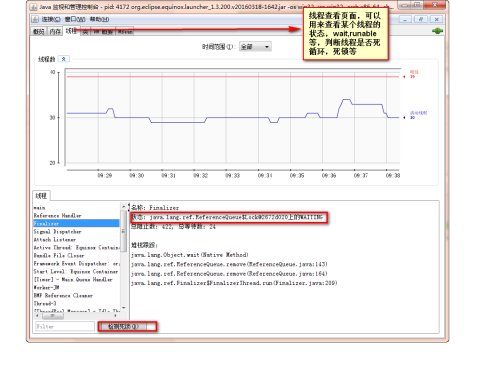500x373 pixels.
Task: Select the Finalizer thread row
Action: click(77, 224)
